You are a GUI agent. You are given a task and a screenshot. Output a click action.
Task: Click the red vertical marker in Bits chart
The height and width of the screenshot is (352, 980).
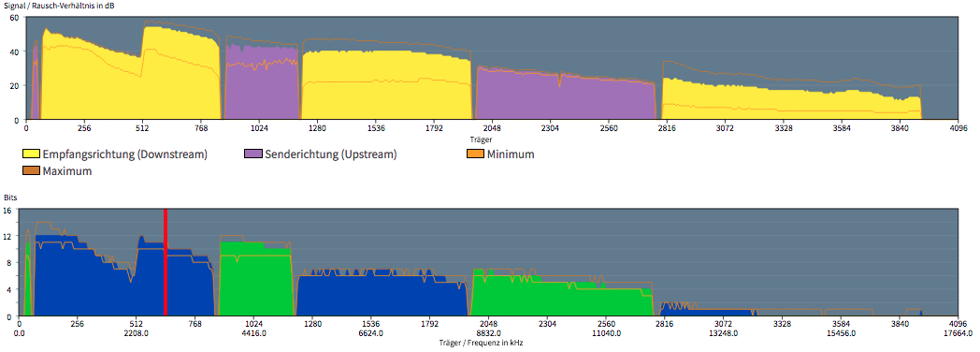pos(165,262)
